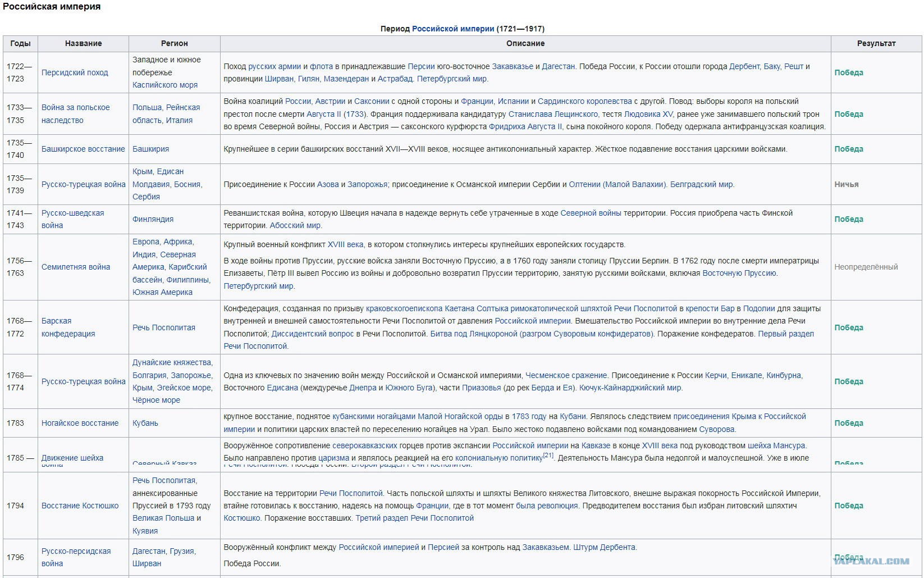Select the 1794 year cell
Viewport: 924px width, 578px height.
click(20, 506)
